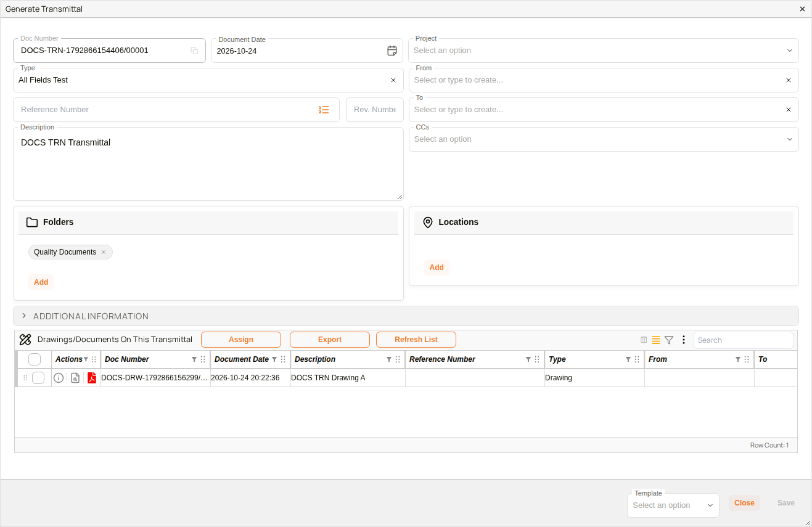This screenshot has height=527, width=812.
Task: Clear the From field
Action: [x=789, y=80]
